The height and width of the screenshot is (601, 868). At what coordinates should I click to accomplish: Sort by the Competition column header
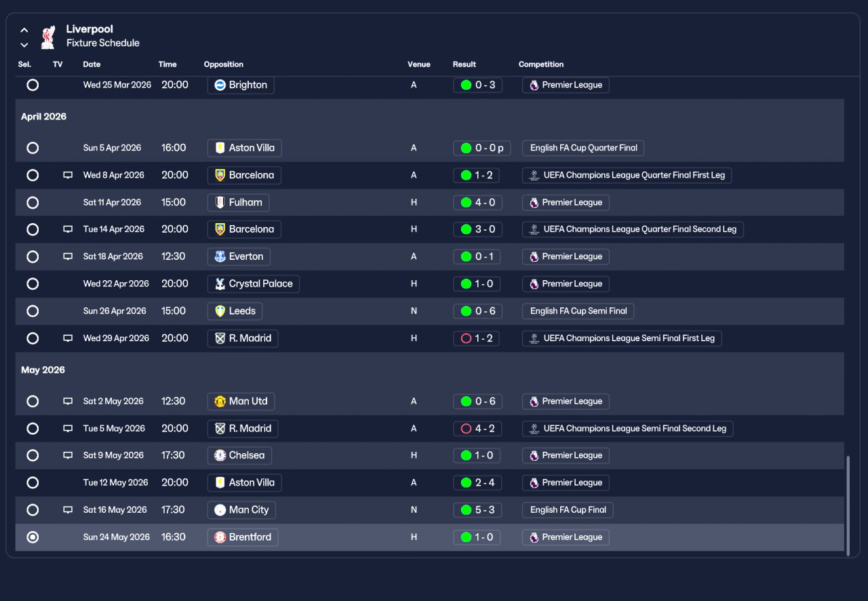click(x=541, y=64)
